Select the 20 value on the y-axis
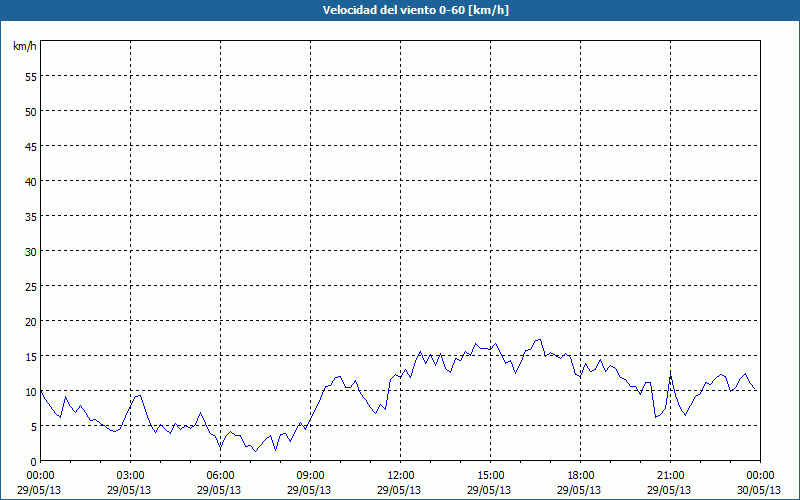The height and width of the screenshot is (500, 800). pos(31,321)
